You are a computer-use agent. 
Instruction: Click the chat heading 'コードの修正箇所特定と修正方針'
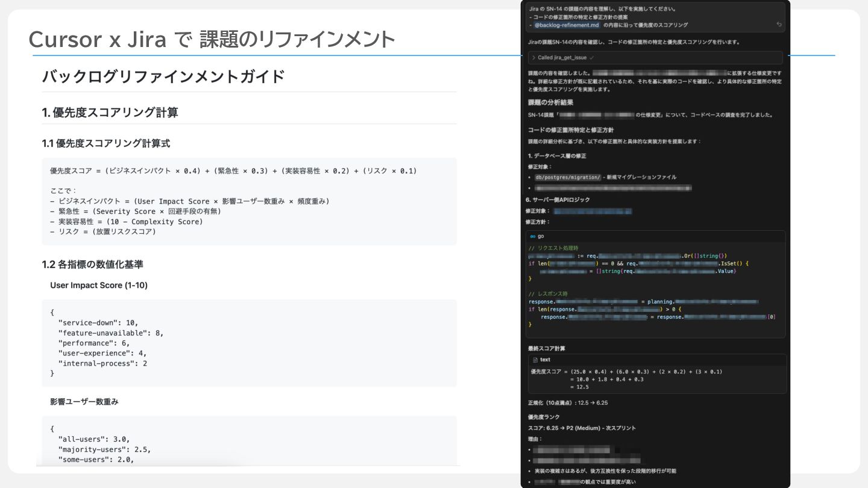(571, 130)
